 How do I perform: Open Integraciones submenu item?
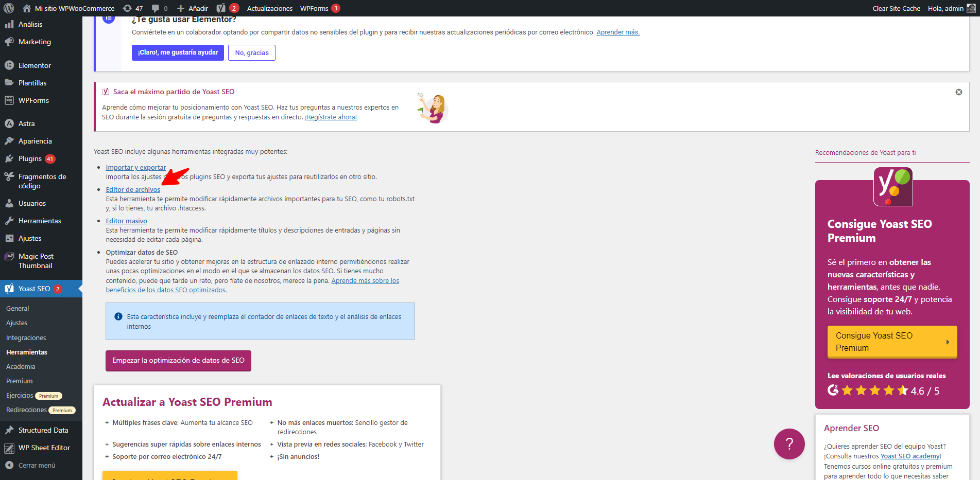click(26, 338)
